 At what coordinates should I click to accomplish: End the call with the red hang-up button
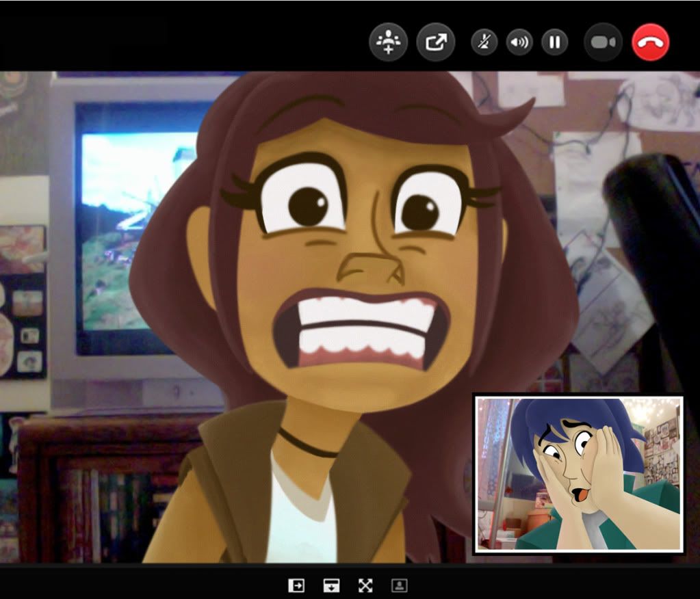click(x=651, y=42)
